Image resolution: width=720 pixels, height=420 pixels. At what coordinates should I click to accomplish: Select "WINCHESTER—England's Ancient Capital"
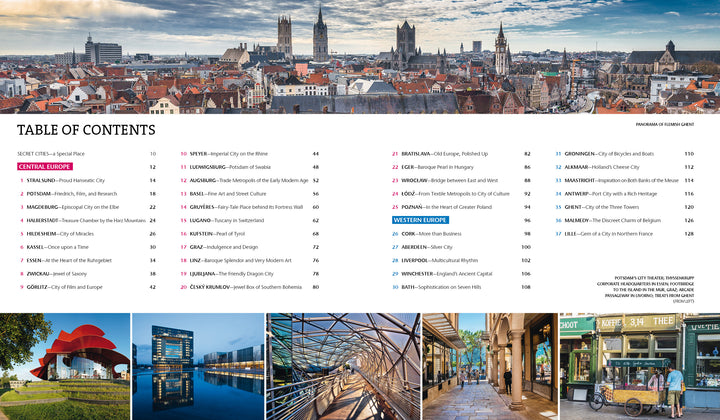pyautogui.click(x=447, y=274)
